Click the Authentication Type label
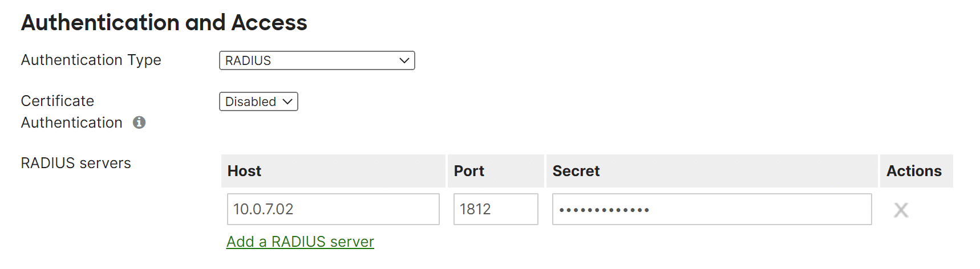Viewport: 980px width, 269px height. [91, 60]
